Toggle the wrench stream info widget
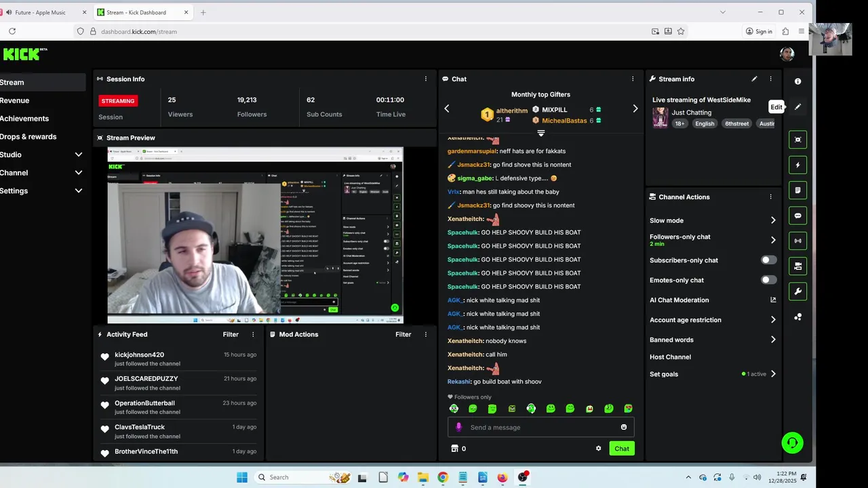 coord(797,291)
